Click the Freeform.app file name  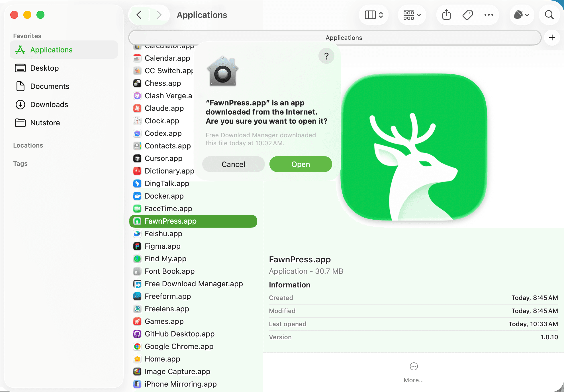click(168, 296)
